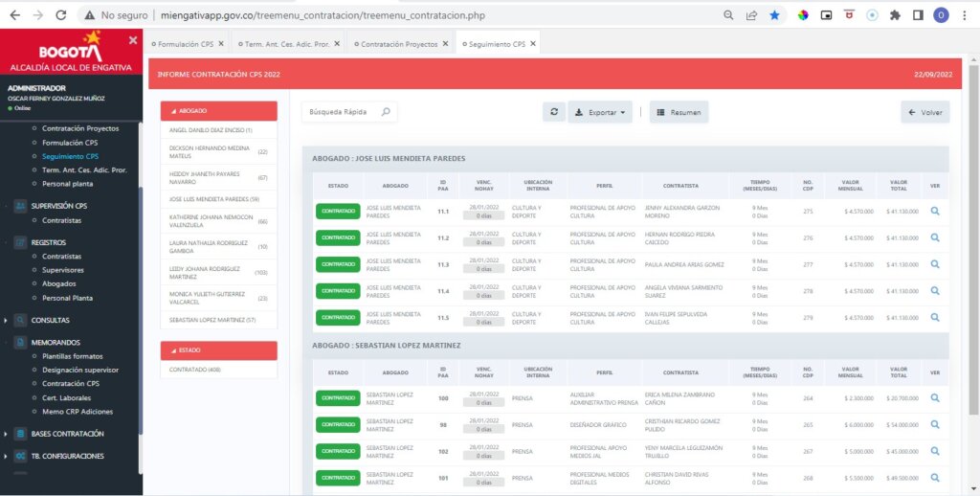Viewport: 980px width, 496px height.
Task: Open Memo CRP Adiciones in sidebar
Action: click(x=78, y=412)
